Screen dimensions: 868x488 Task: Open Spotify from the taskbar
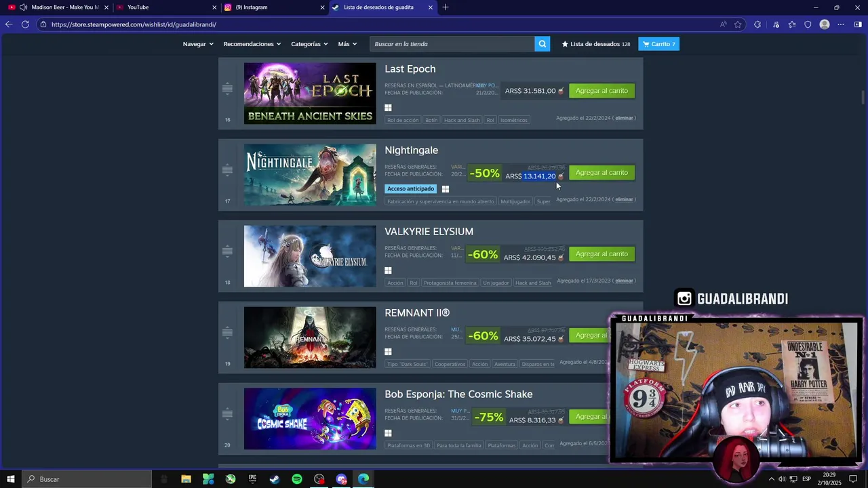[297, 479]
